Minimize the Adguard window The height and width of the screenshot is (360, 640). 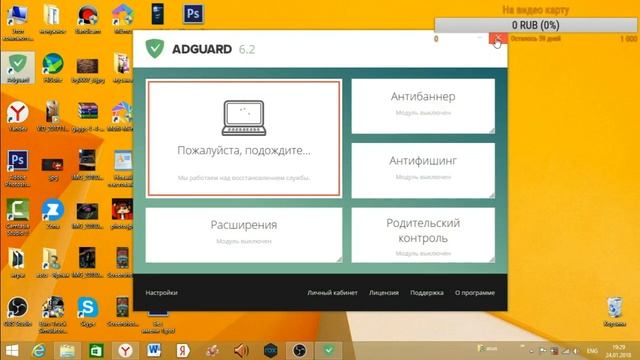point(480,39)
